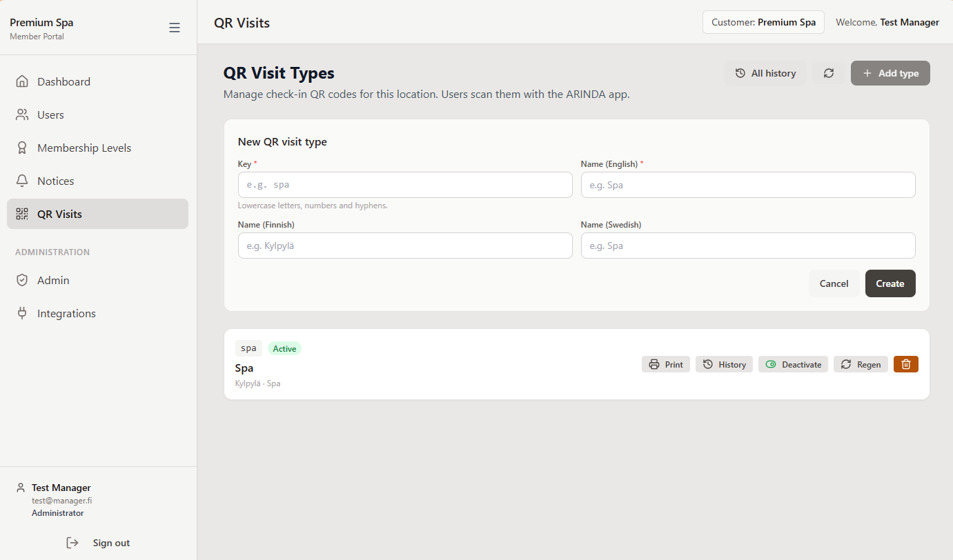
Task: Sign out of the member portal
Action: click(97, 543)
